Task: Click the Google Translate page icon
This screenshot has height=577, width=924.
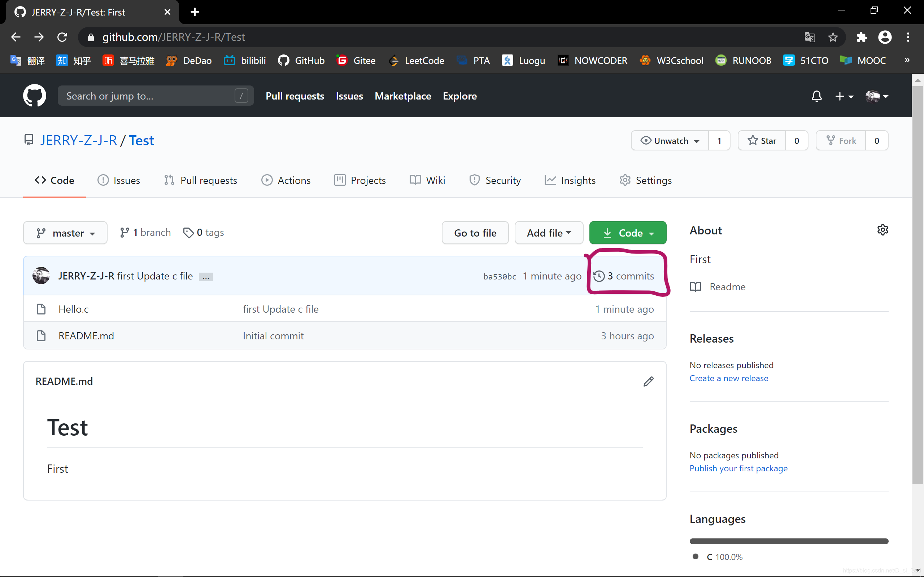Action: click(x=810, y=37)
